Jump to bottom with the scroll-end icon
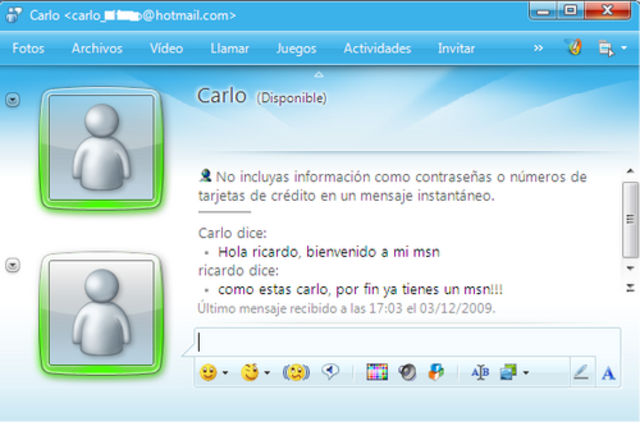Viewport: 640px width, 422px height. (x=630, y=288)
